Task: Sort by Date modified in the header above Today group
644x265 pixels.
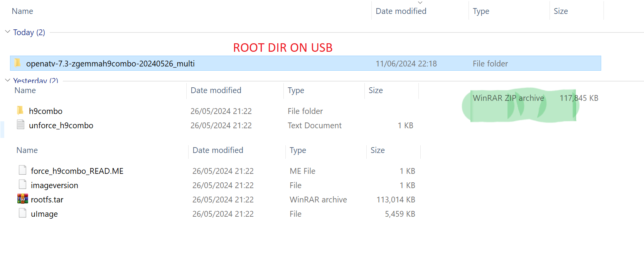Action: coord(401,11)
